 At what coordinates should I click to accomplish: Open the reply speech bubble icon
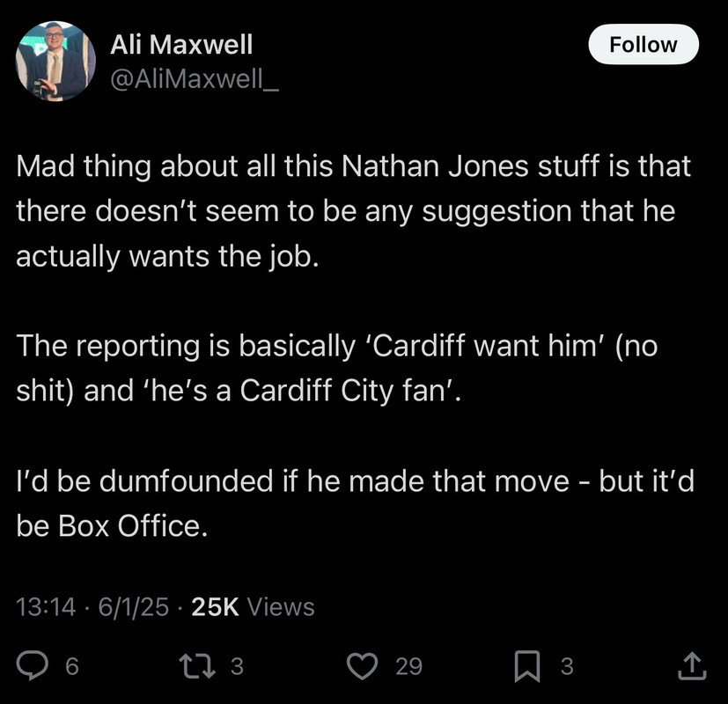(x=32, y=666)
